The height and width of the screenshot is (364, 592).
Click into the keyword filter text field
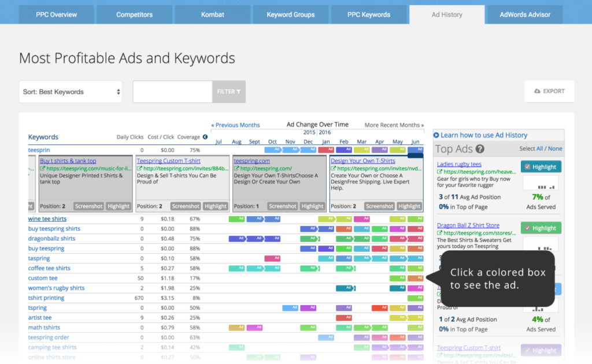click(172, 92)
